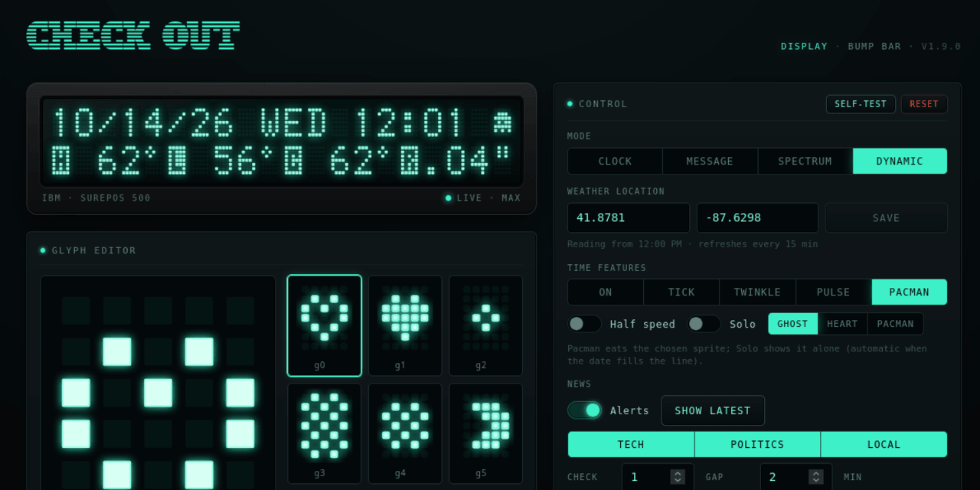Viewport: 980px width, 490px height.
Task: Open the DISPLAY section in the header
Action: [x=804, y=46]
